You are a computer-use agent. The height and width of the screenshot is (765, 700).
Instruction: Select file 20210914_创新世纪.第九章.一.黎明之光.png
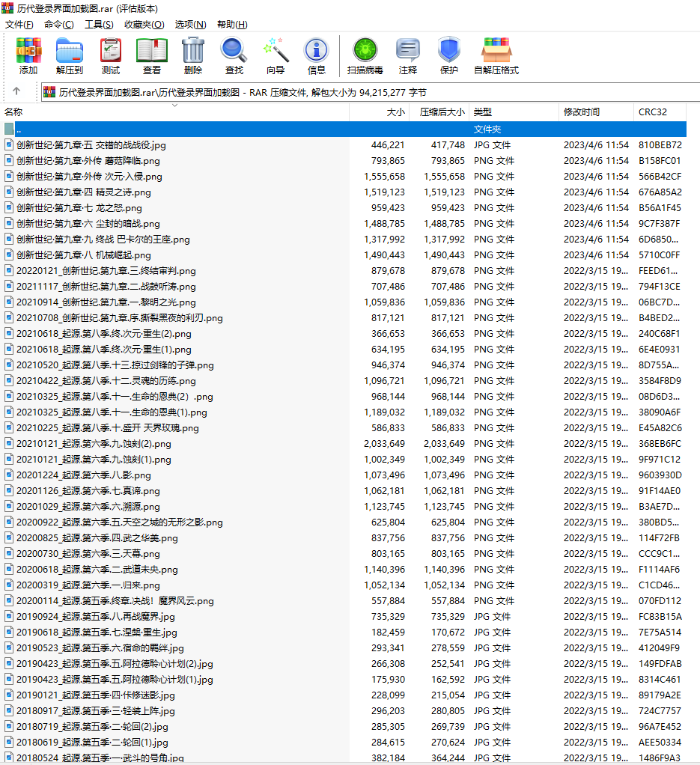[106, 302]
